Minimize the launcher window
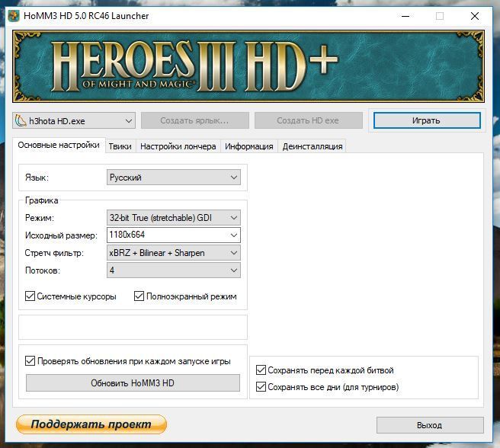Screen dimensions: 500x448 point(405,16)
